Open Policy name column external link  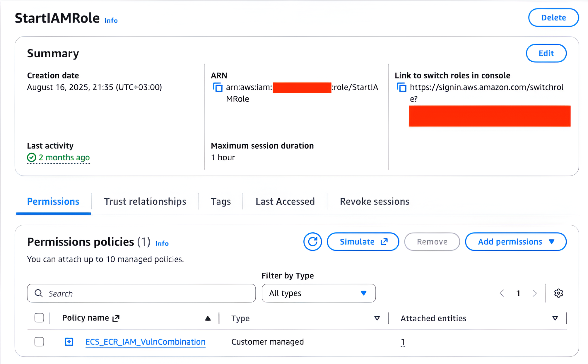(x=115, y=318)
